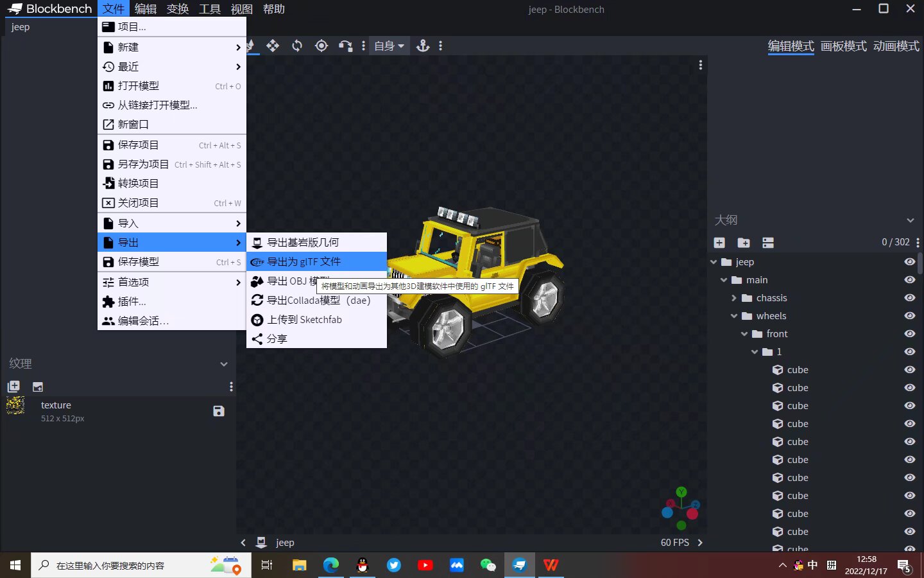Hide the jeep group visibility eye
The width and height of the screenshot is (924, 578).
click(909, 262)
